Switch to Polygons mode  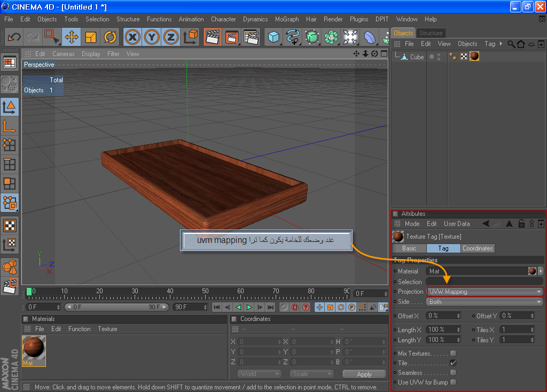(x=10, y=183)
